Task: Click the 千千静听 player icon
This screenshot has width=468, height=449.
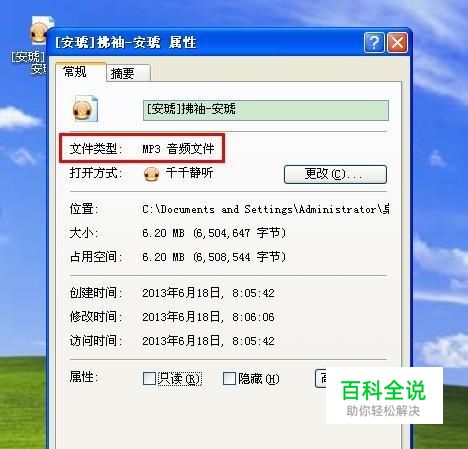Action: 151,173
